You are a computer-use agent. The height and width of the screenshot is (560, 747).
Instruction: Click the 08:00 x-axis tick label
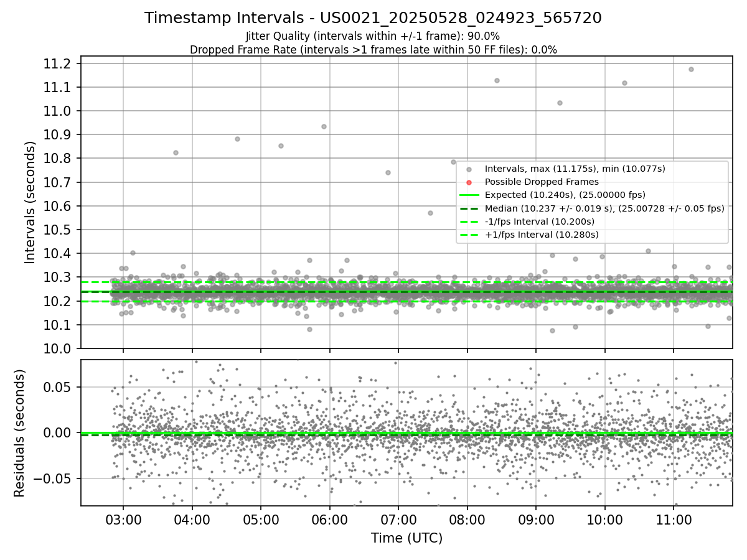467,520
